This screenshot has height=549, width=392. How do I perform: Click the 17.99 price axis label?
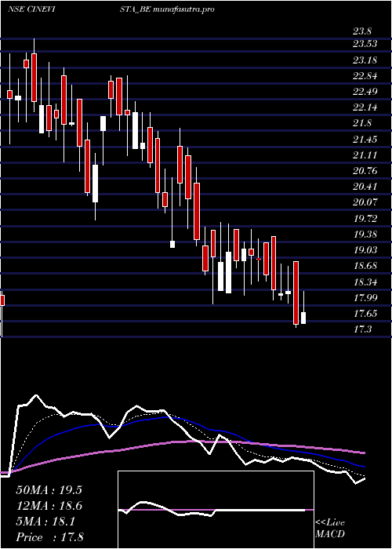pyautogui.click(x=365, y=297)
